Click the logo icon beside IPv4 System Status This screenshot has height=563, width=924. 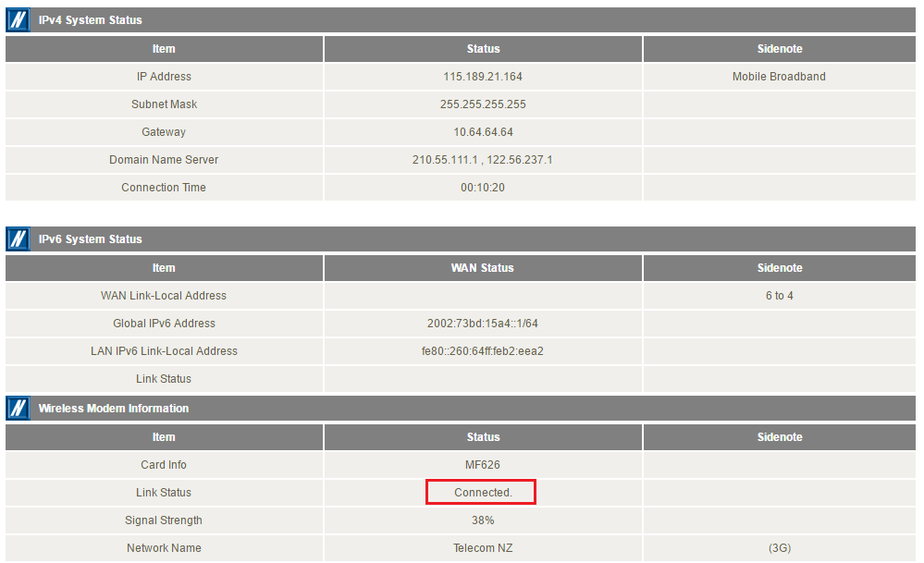point(18,20)
